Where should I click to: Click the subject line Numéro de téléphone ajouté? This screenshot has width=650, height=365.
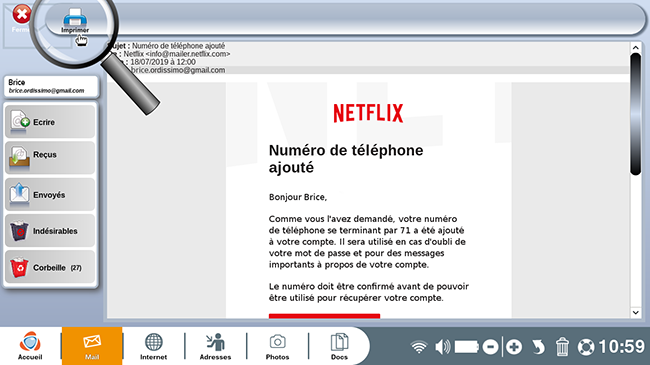(x=178, y=46)
